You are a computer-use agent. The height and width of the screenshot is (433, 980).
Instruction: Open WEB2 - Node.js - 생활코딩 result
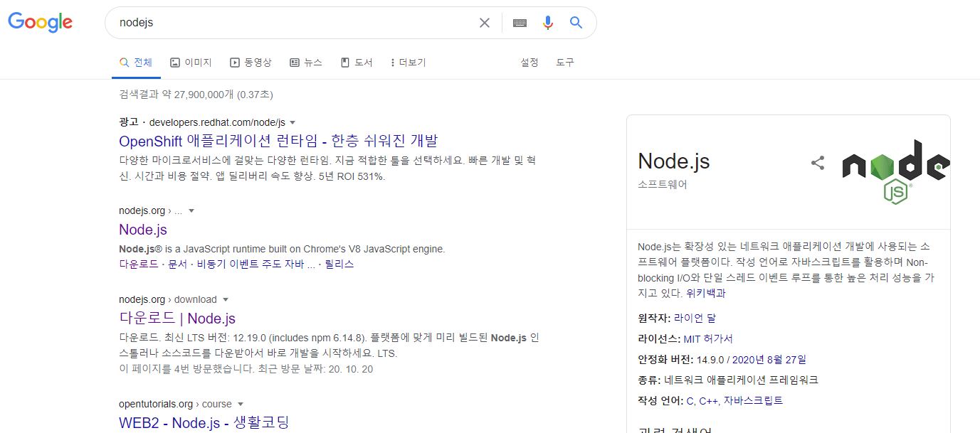(x=204, y=423)
